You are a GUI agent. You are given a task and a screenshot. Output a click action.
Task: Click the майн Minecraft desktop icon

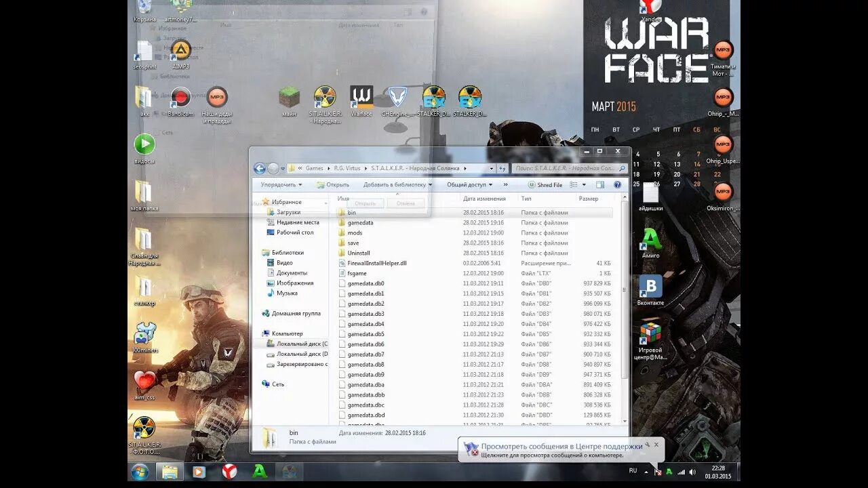pyautogui.click(x=290, y=102)
